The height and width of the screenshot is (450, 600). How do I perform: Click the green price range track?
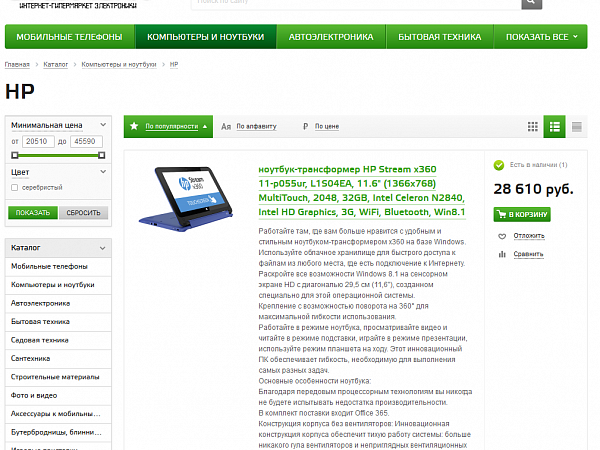(58, 155)
